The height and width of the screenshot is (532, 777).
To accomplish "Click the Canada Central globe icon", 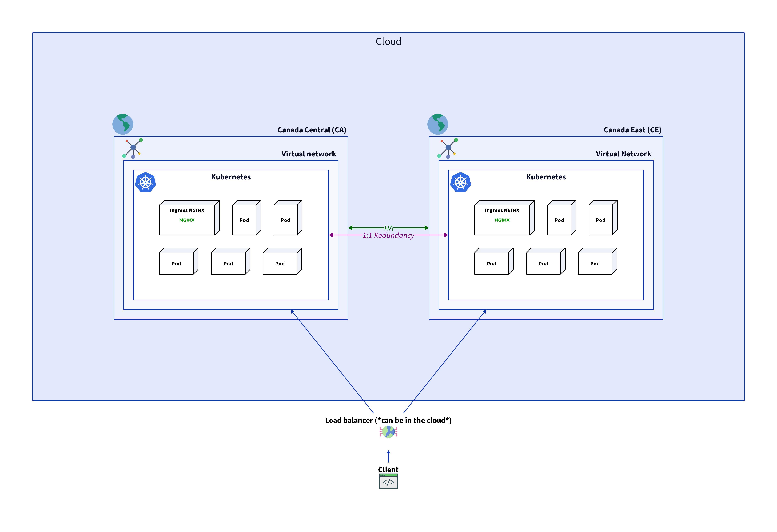I will [x=123, y=124].
